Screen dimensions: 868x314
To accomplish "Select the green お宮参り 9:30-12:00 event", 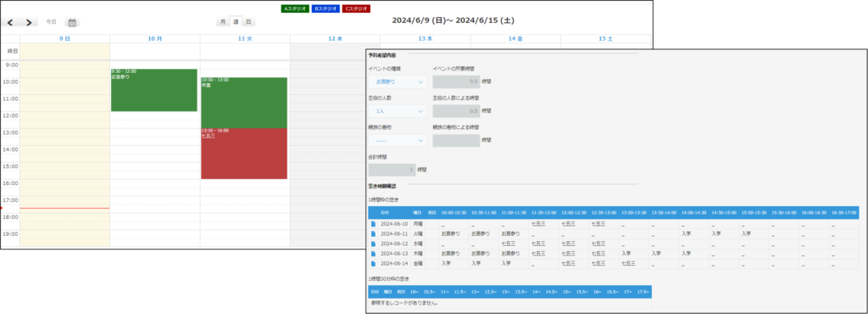I will (154, 90).
